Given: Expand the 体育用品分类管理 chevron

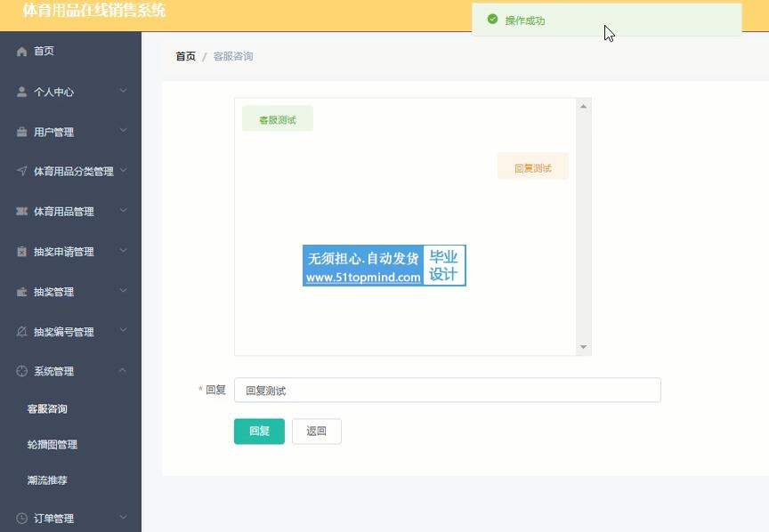Looking at the screenshot, I should [123, 170].
